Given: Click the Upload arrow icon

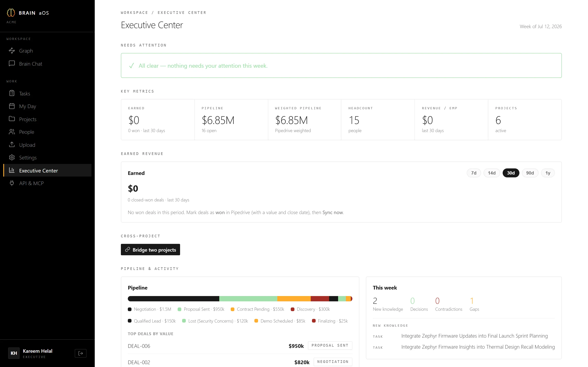Looking at the screenshot, I should (12, 145).
